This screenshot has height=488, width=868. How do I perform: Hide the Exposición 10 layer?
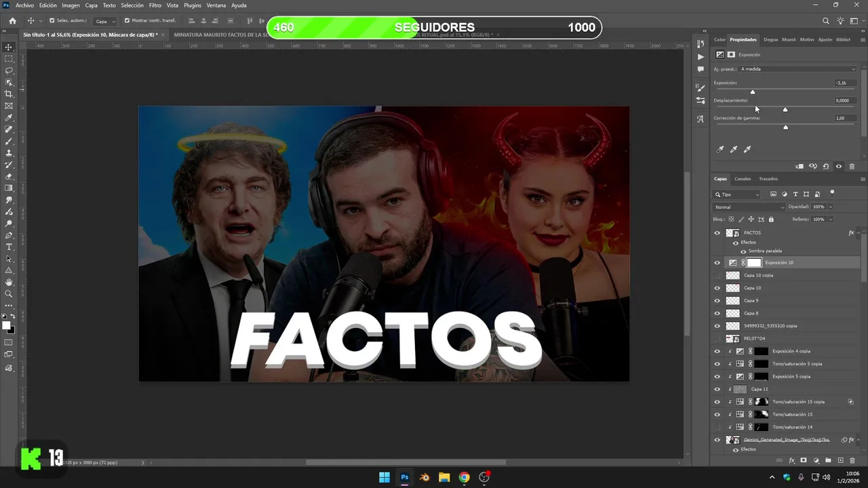click(717, 262)
